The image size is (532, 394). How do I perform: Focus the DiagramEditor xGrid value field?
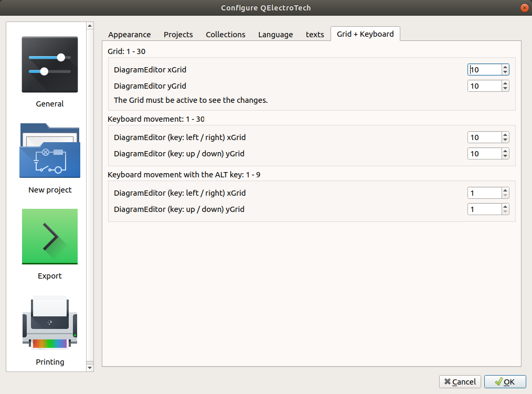[484, 70]
